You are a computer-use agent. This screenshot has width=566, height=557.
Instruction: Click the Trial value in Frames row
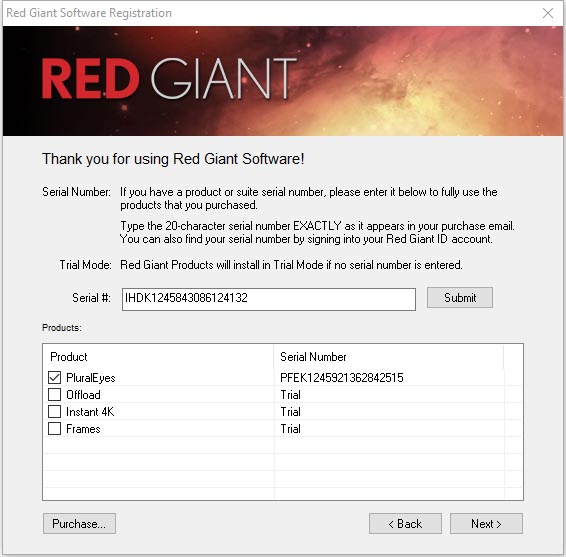[x=291, y=429]
